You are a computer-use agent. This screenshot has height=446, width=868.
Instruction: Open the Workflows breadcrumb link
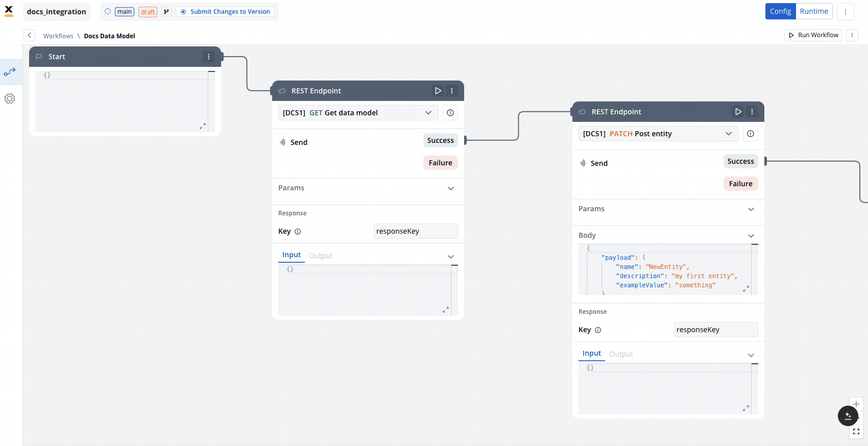click(x=58, y=36)
